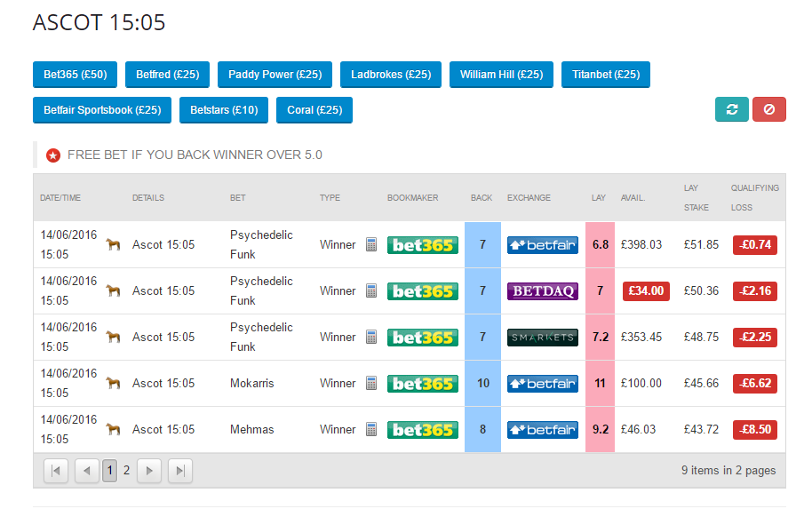Click lay odds 6.8 cell
The width and height of the screenshot is (812, 509).
point(601,244)
